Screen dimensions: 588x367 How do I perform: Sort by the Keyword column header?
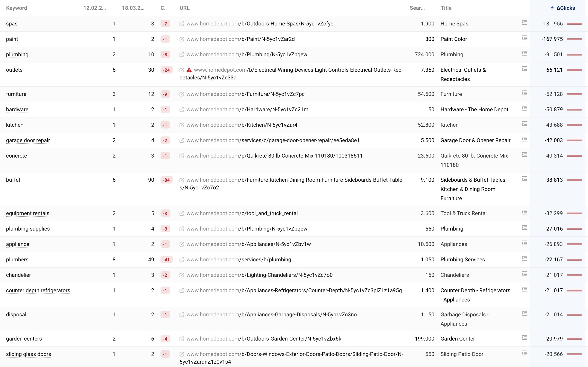(x=16, y=8)
